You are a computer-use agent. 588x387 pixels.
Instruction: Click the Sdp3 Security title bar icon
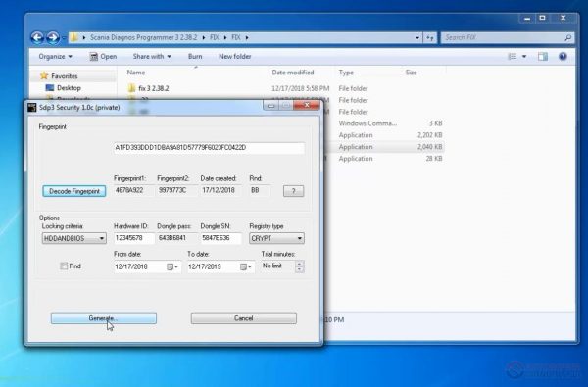pos(32,107)
